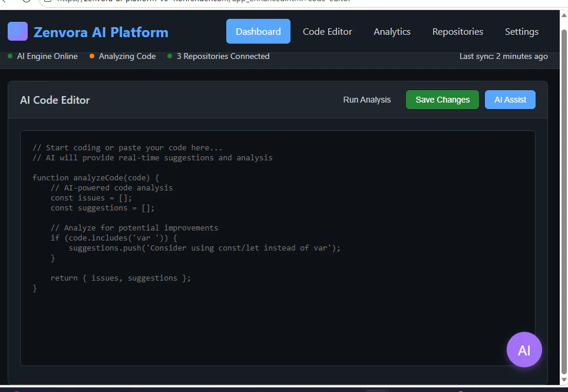Viewport: 568px width, 392px height.
Task: Click the green dot beside 3 Repositories Connected
Action: [170, 57]
